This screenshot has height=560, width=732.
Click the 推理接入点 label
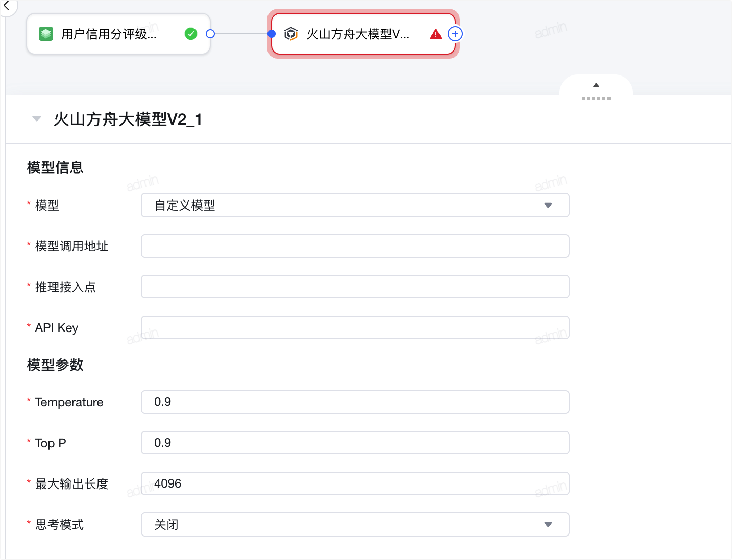65,287
